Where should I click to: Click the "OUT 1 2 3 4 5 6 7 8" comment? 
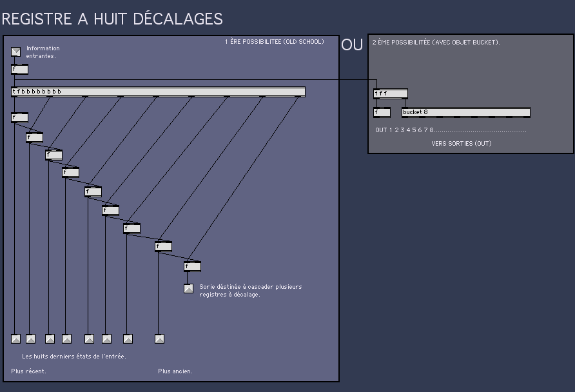[x=405, y=130]
